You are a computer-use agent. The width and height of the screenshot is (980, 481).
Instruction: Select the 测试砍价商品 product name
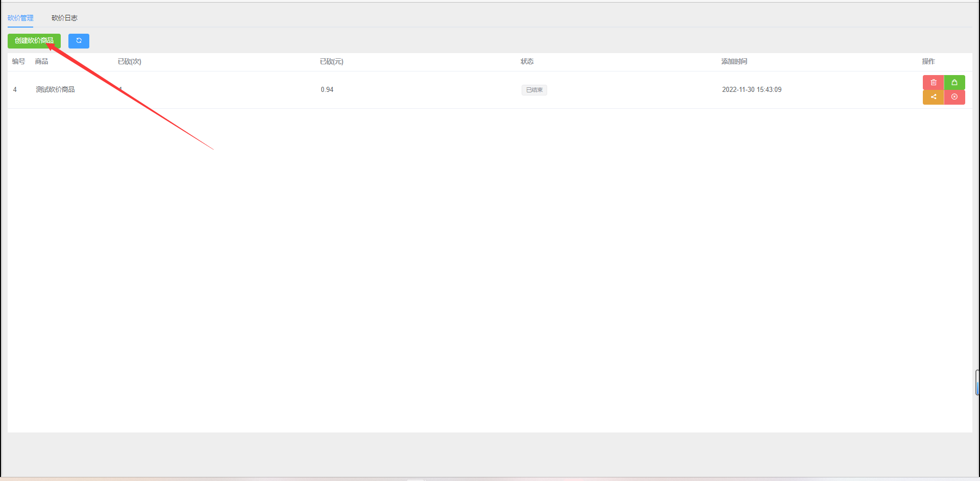[55, 89]
